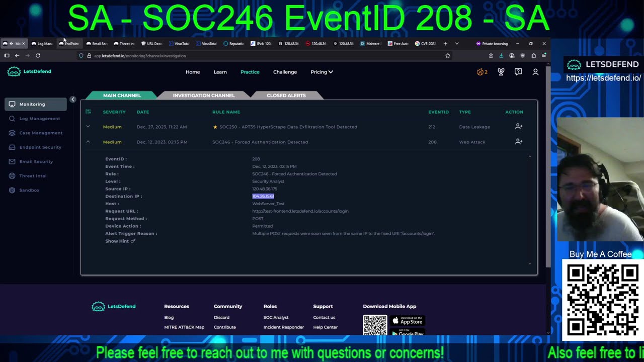This screenshot has height=362, width=644.
Task: Click the Severity column header
Action: click(114, 112)
